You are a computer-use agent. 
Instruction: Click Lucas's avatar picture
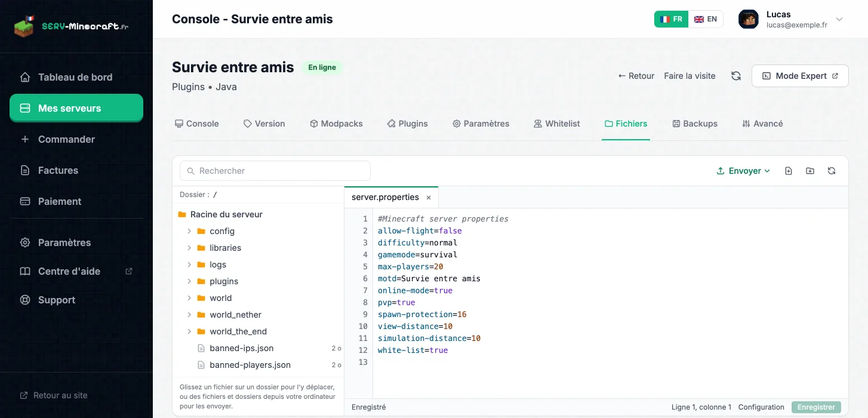point(749,19)
